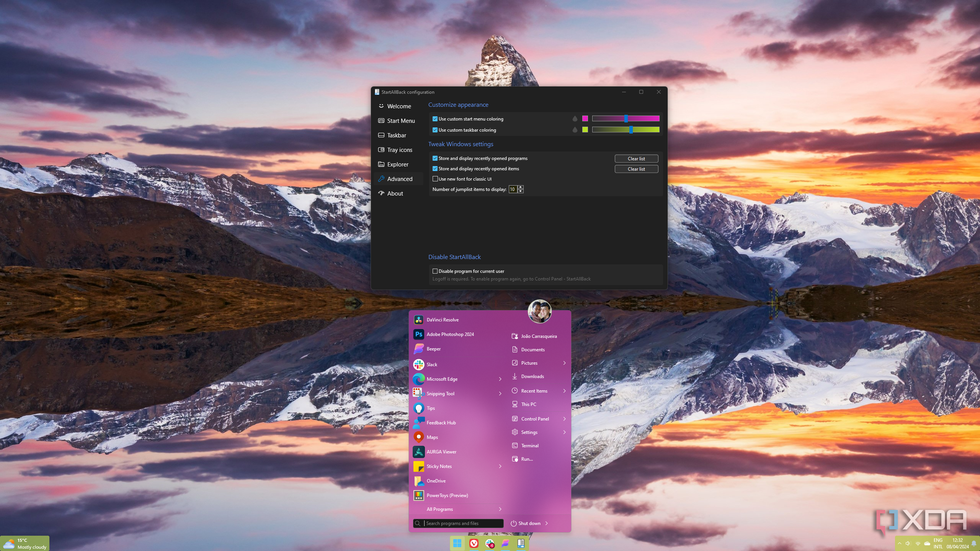The width and height of the screenshot is (980, 551).
Task: Open Vivaldi from the taskbar
Action: [x=474, y=543]
